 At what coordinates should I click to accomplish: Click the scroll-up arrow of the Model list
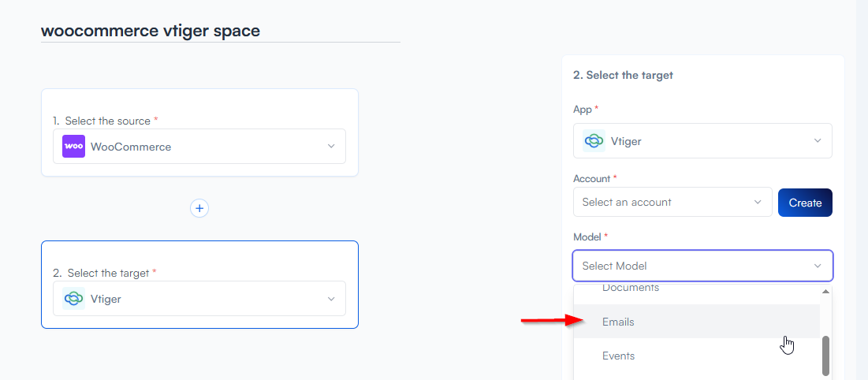825,292
